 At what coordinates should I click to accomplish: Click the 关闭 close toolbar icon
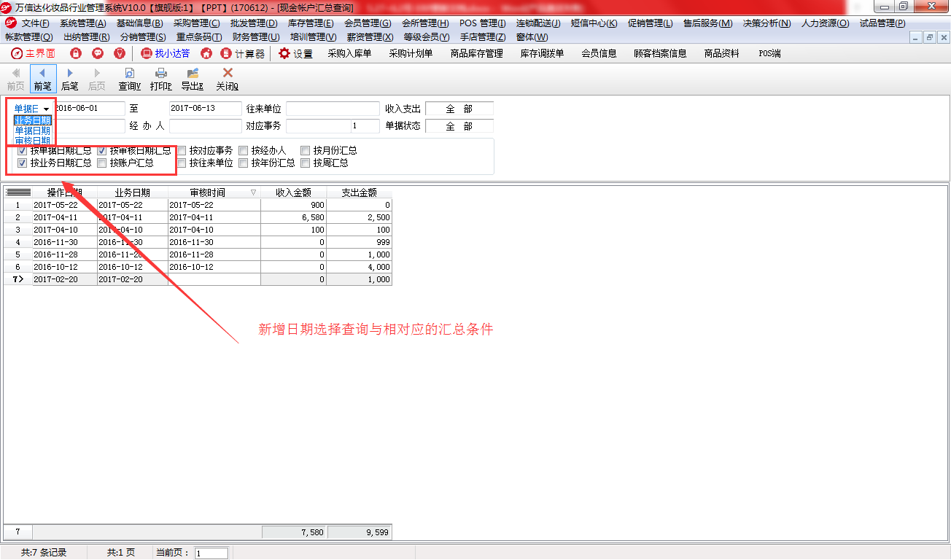click(x=228, y=79)
